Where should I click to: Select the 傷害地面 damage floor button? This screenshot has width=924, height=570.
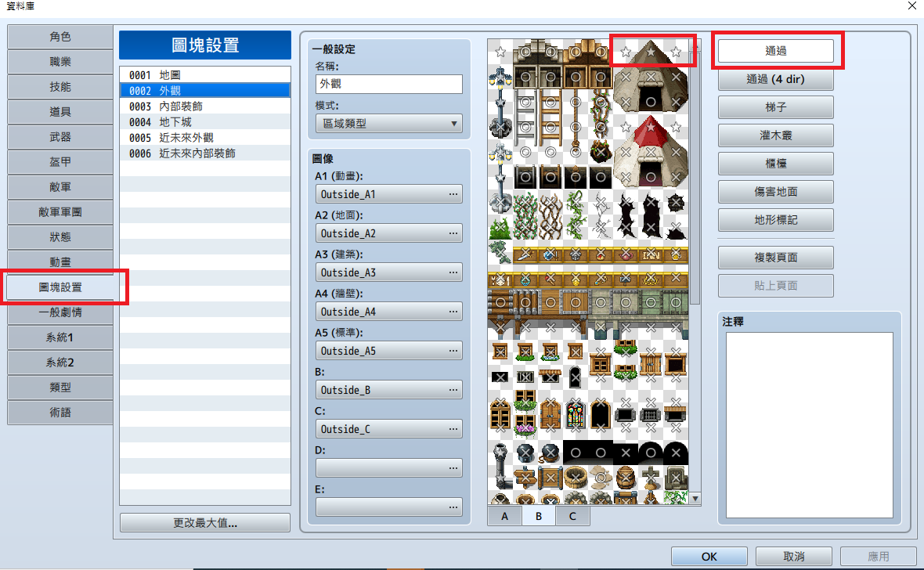[775, 192]
